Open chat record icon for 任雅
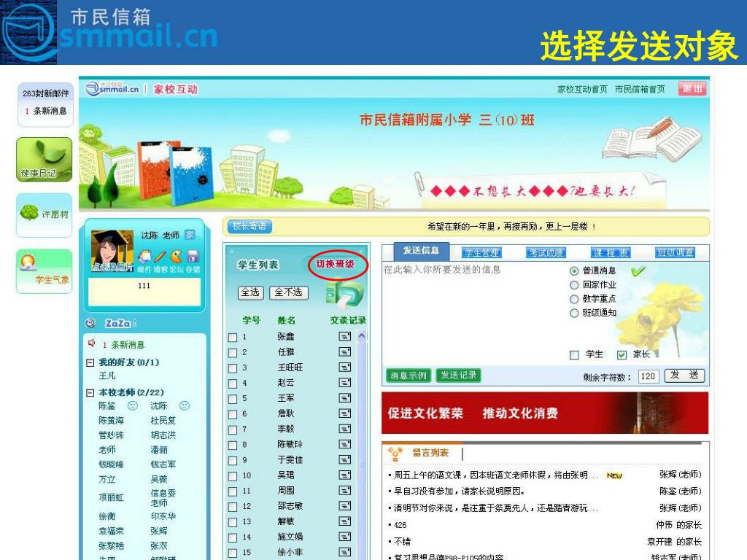Image resolution: width=747 pixels, height=560 pixels. click(344, 352)
